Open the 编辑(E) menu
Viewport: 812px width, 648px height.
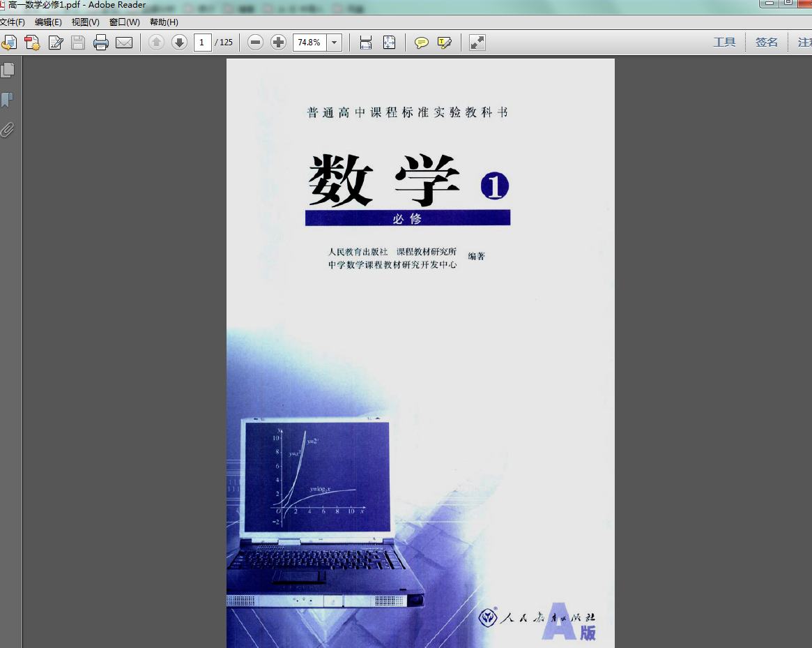click(48, 22)
